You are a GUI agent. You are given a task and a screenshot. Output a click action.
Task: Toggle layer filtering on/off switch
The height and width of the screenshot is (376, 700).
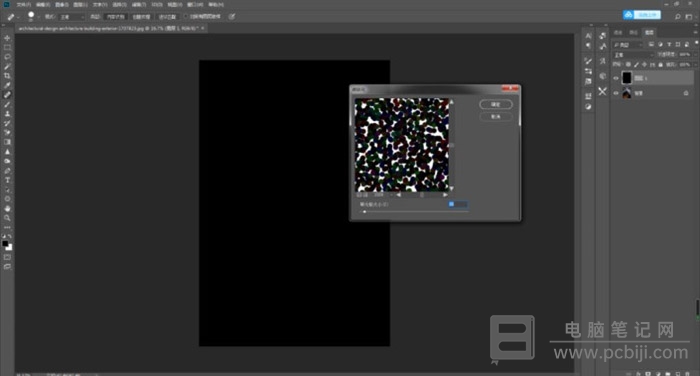pos(696,43)
